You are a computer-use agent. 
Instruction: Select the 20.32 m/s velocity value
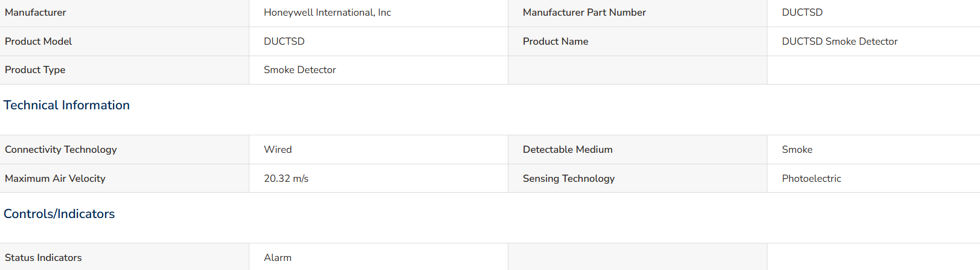pos(286,179)
